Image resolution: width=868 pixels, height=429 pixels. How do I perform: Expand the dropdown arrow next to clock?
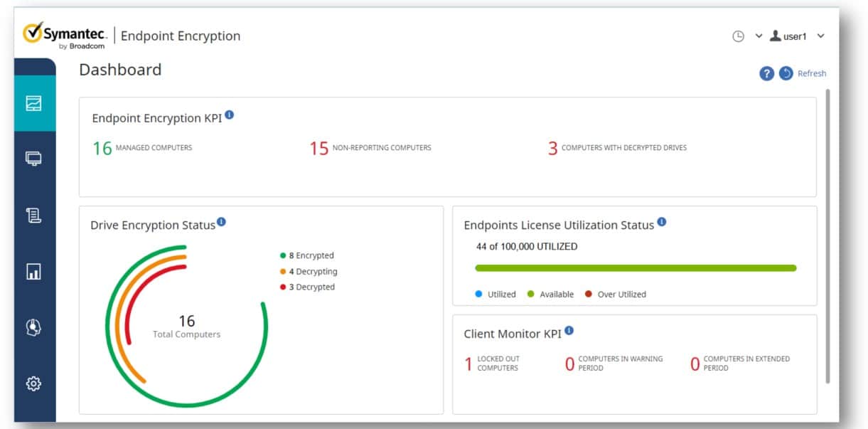coord(759,36)
